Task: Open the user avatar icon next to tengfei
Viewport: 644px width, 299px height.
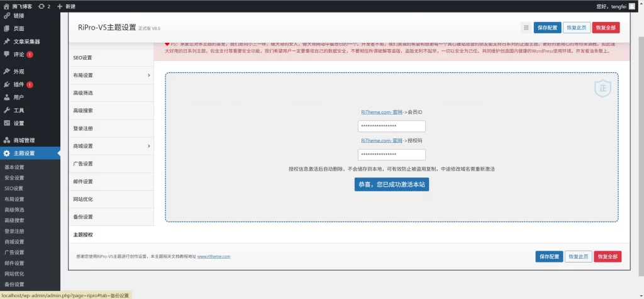Action: [x=631, y=6]
